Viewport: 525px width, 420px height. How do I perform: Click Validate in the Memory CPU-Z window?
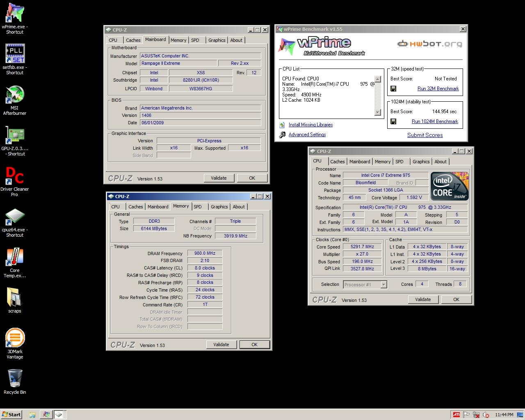(221, 345)
